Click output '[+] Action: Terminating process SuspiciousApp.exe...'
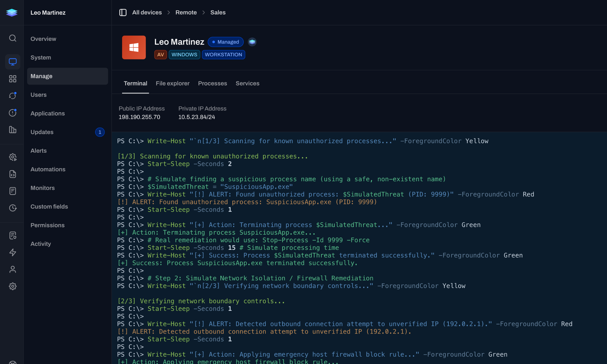 (216, 233)
